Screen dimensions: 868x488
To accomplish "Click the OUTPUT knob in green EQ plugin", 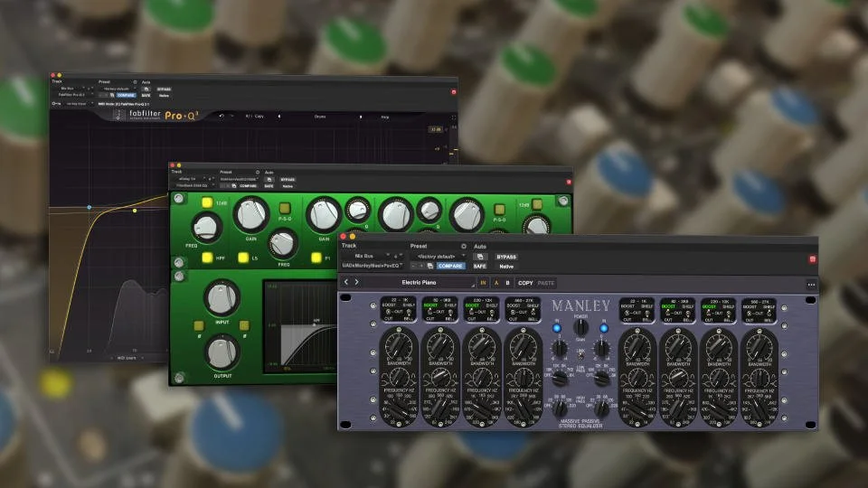I will click(222, 352).
